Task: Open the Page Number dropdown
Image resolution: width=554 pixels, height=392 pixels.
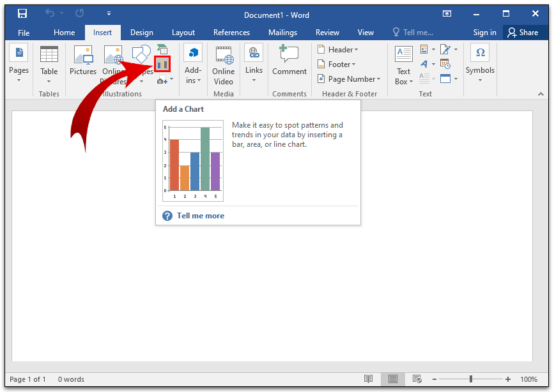Action: tap(348, 79)
